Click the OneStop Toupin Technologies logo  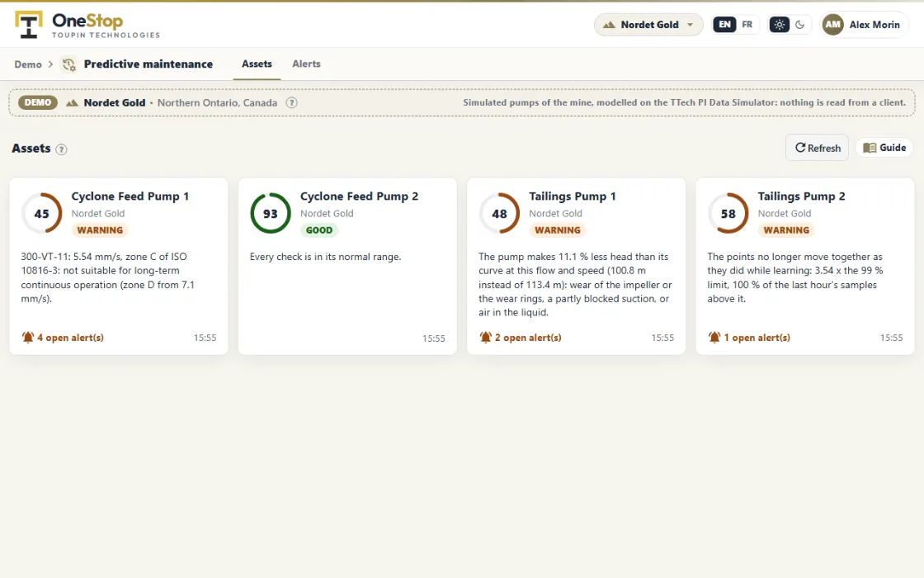point(87,25)
